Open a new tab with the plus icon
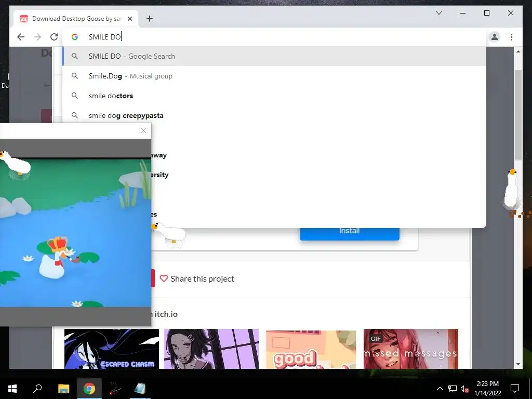The width and height of the screenshot is (532, 399). click(150, 19)
